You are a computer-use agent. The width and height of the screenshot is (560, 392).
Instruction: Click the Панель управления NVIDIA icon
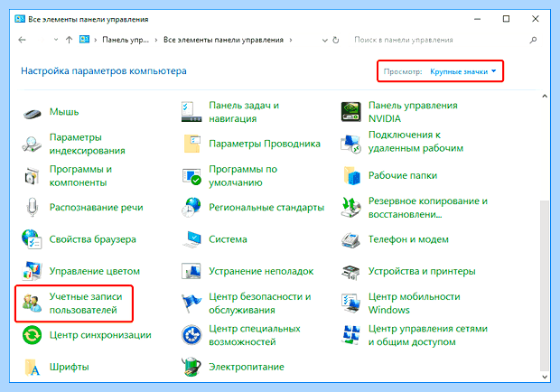351,112
